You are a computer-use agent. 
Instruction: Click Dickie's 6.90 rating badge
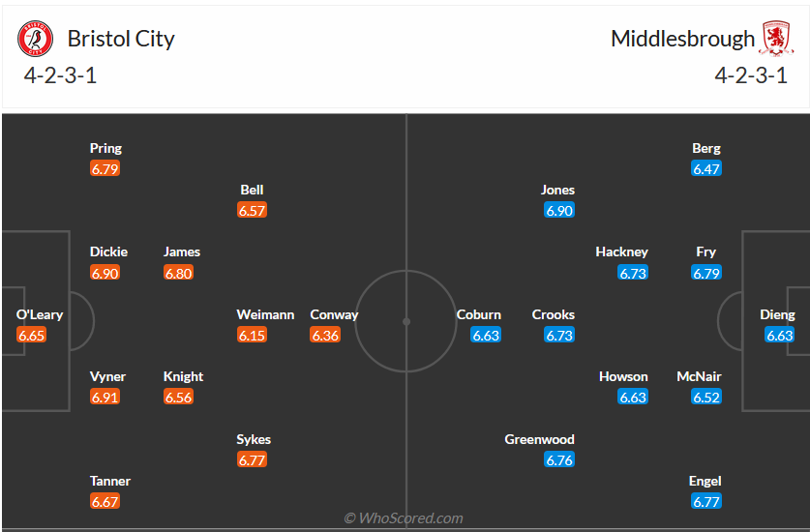[105, 273]
